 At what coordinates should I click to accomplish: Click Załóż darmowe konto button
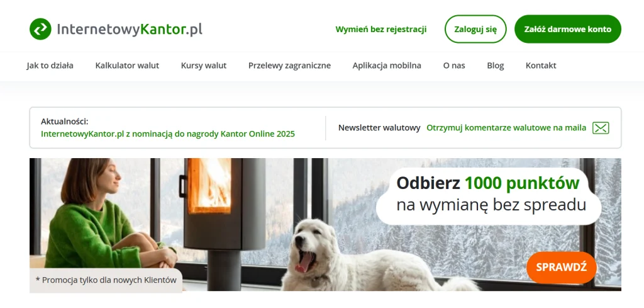point(568,29)
